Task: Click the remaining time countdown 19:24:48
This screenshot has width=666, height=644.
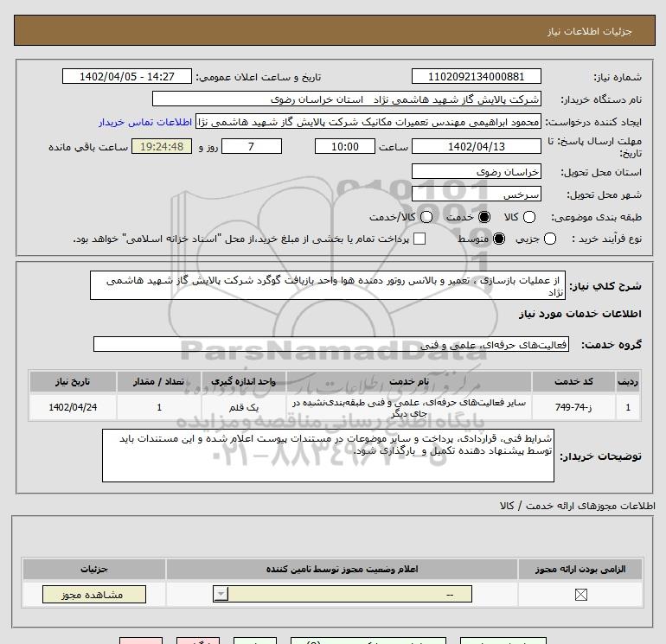Action: [x=162, y=146]
